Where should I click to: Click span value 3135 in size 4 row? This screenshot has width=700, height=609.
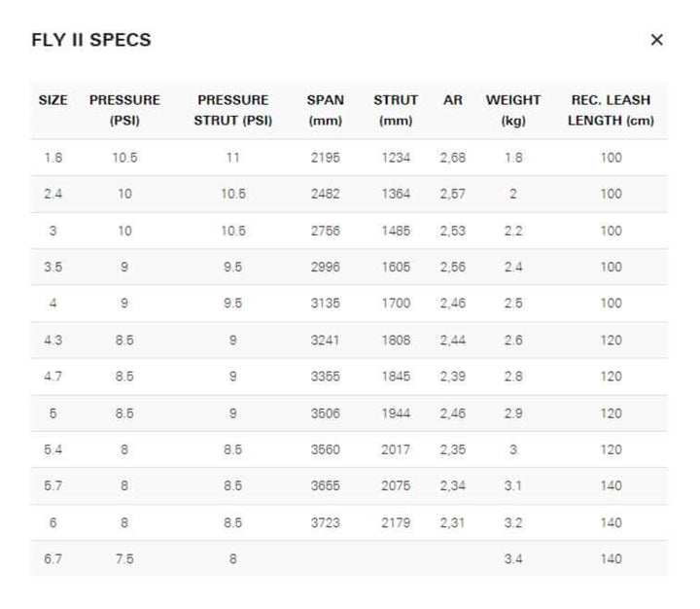click(325, 304)
